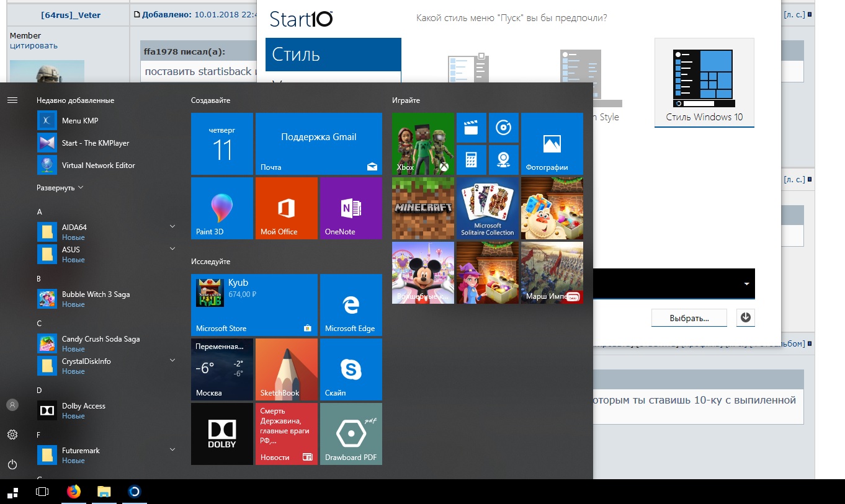Expand the AIDA64 folder chevron
The image size is (845, 504).
[x=172, y=227]
